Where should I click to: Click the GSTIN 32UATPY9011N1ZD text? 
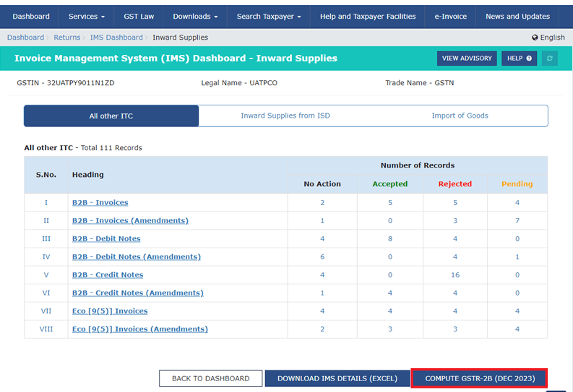tap(66, 83)
